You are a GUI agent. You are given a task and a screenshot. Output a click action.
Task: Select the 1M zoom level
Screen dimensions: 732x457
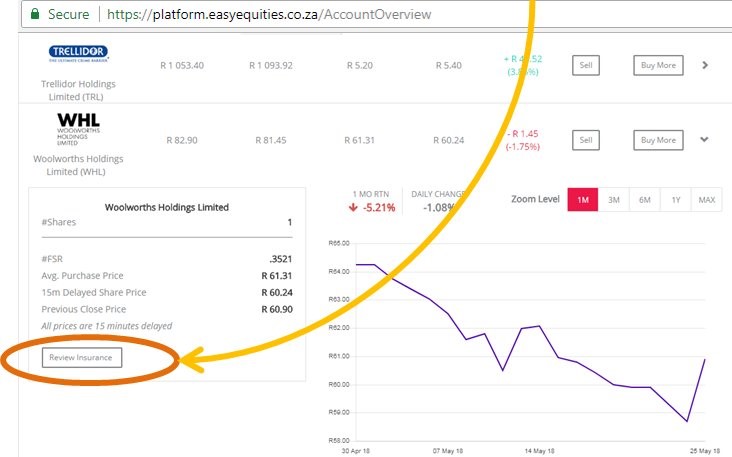point(582,200)
